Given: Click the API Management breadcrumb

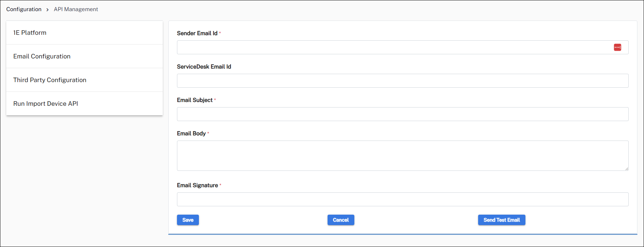Looking at the screenshot, I should pos(76,9).
